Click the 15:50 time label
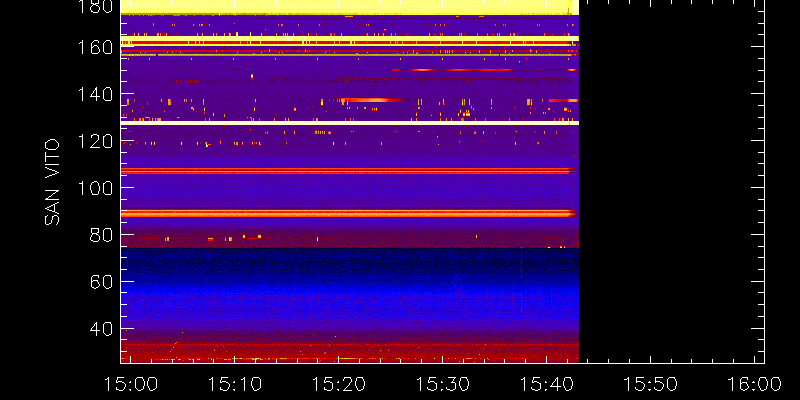The height and width of the screenshot is (400, 800). click(651, 384)
